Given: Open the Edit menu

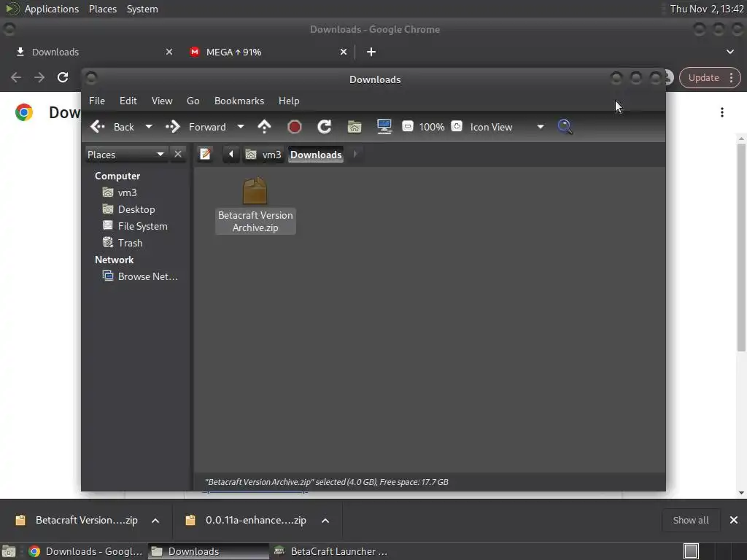Looking at the screenshot, I should (x=128, y=101).
